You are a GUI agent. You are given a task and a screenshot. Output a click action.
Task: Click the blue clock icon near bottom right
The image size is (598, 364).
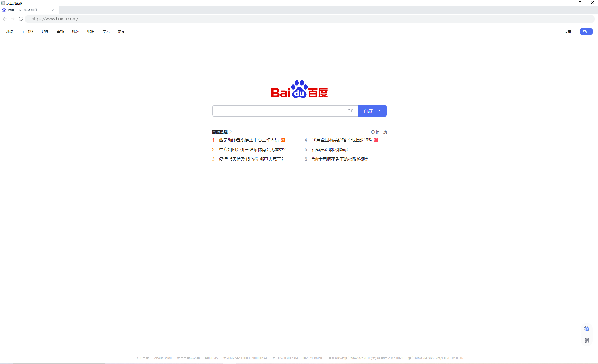(x=587, y=328)
